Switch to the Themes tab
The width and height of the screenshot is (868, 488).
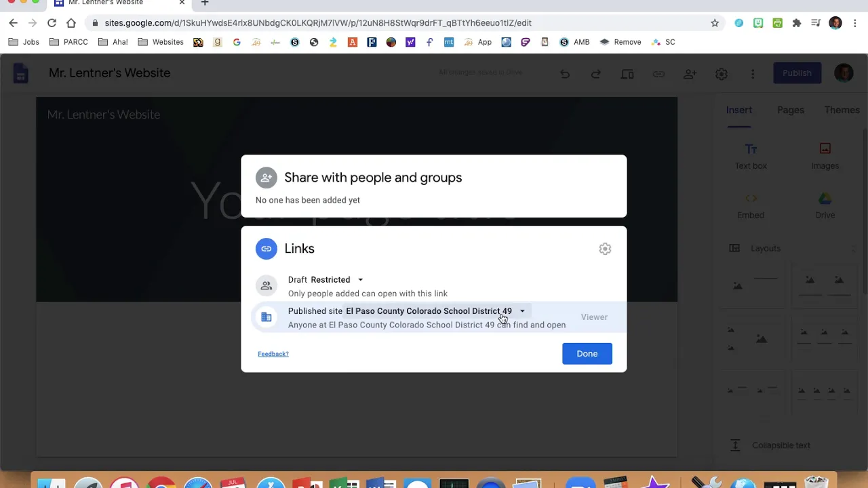tap(842, 110)
